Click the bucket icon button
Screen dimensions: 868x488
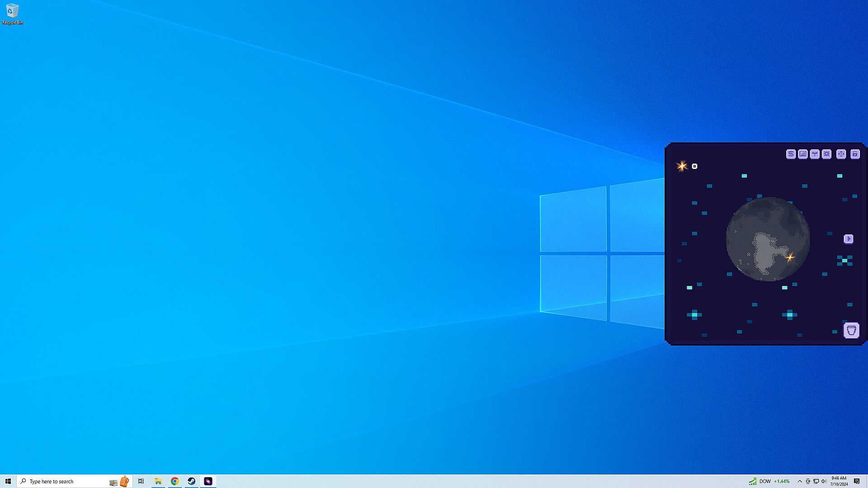(851, 330)
